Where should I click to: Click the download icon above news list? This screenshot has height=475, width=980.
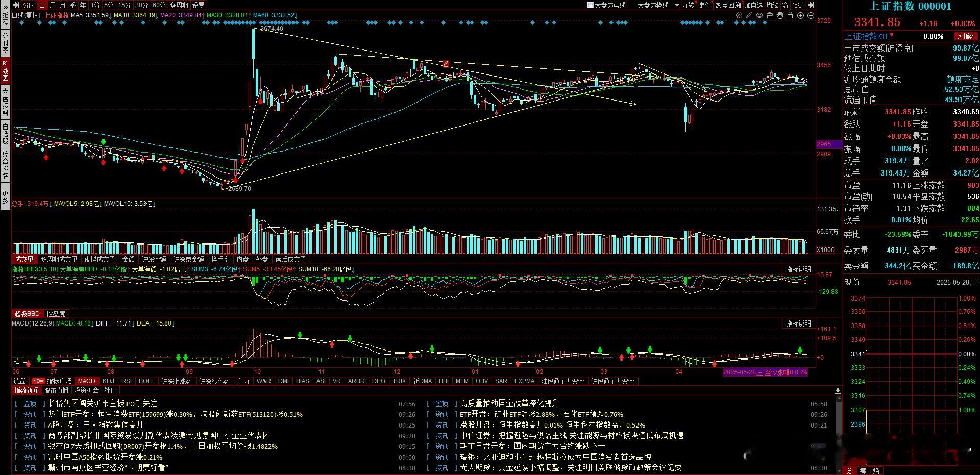point(838,391)
